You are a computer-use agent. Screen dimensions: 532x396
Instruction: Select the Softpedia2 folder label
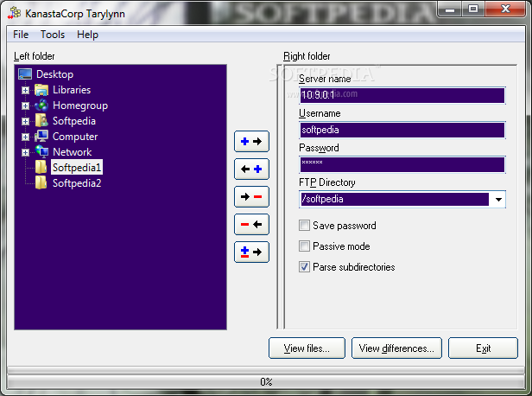pyautogui.click(x=77, y=183)
